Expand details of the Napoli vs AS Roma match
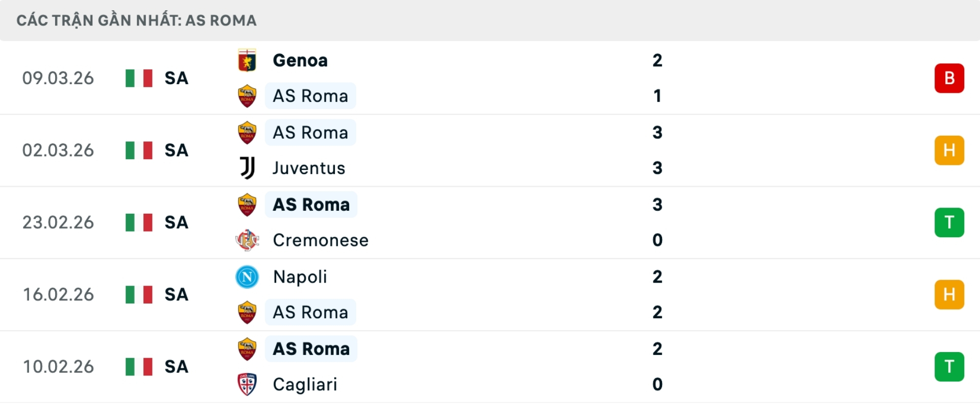The image size is (980, 404). tap(490, 294)
